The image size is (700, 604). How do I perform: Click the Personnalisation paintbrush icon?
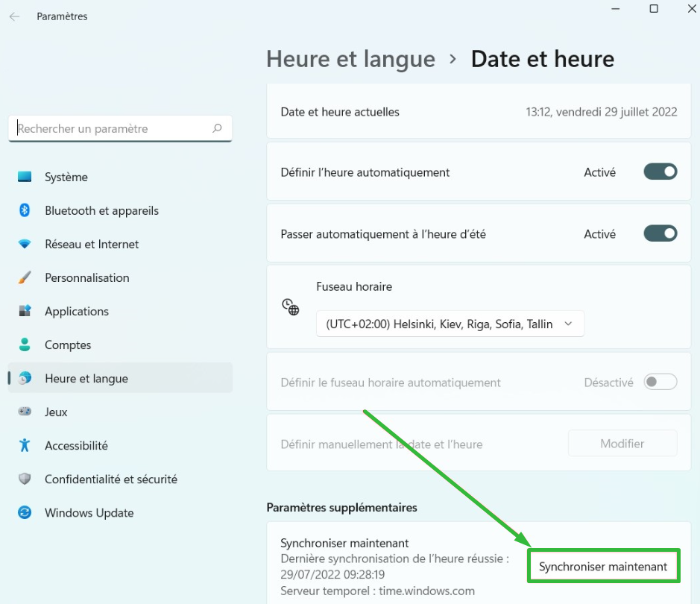coord(25,277)
